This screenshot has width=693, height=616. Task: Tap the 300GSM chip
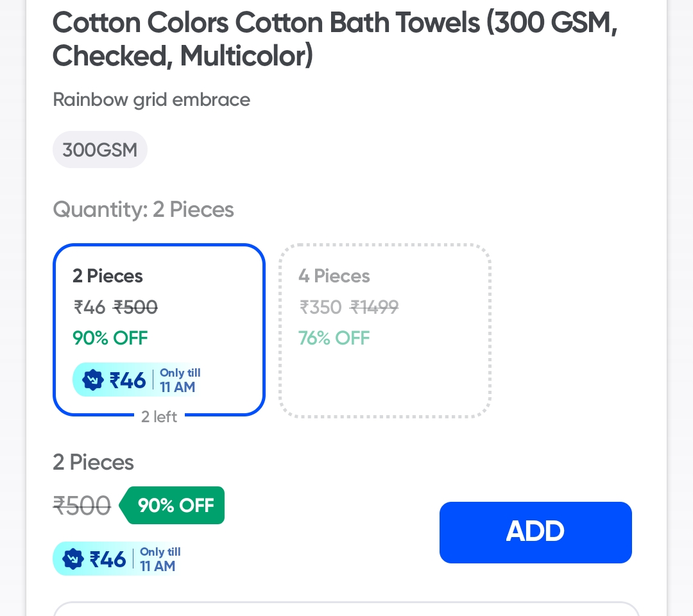(100, 150)
